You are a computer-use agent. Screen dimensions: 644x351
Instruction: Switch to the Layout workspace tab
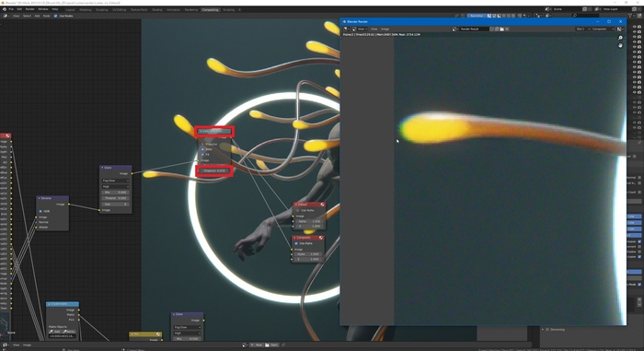(71, 9)
